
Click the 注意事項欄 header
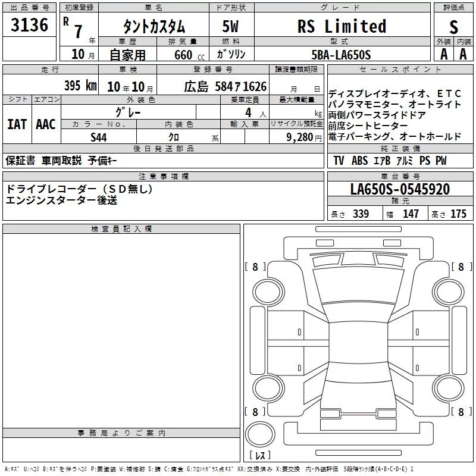pos(163,176)
